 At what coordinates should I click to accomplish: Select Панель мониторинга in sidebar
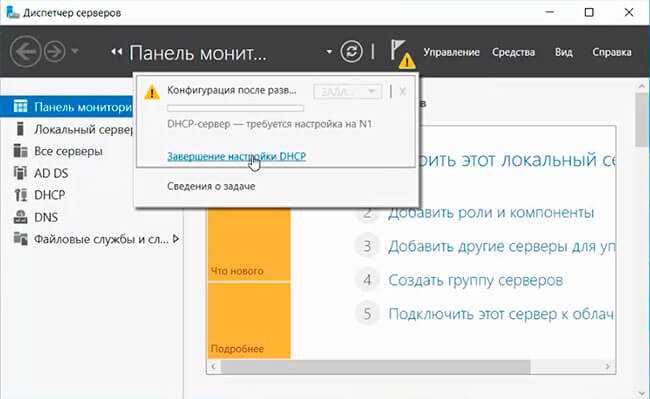coord(66,107)
